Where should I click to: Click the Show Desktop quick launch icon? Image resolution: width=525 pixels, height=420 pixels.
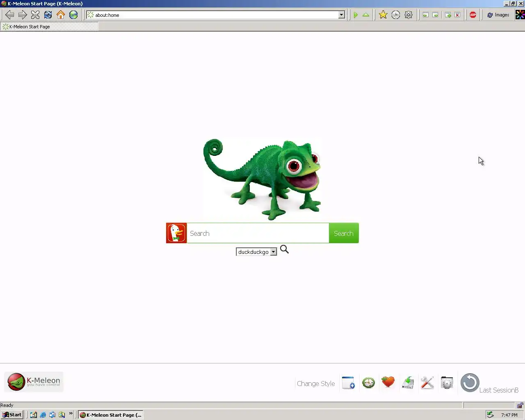(x=34, y=415)
